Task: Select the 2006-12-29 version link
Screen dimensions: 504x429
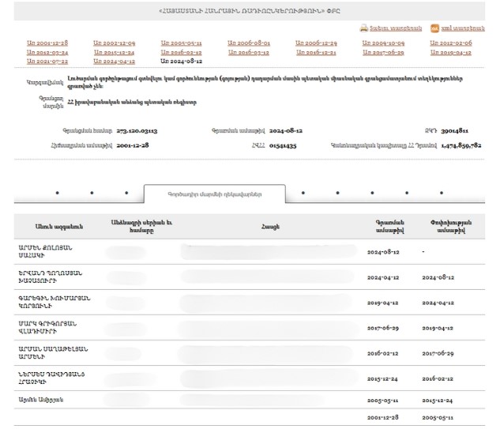Action: (x=316, y=43)
